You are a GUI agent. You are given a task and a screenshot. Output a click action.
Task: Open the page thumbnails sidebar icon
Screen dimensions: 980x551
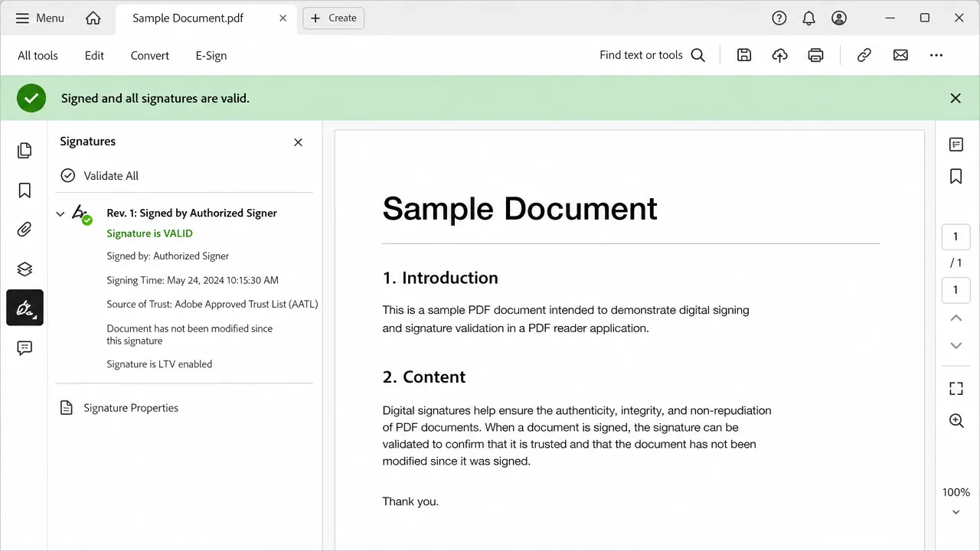24,150
